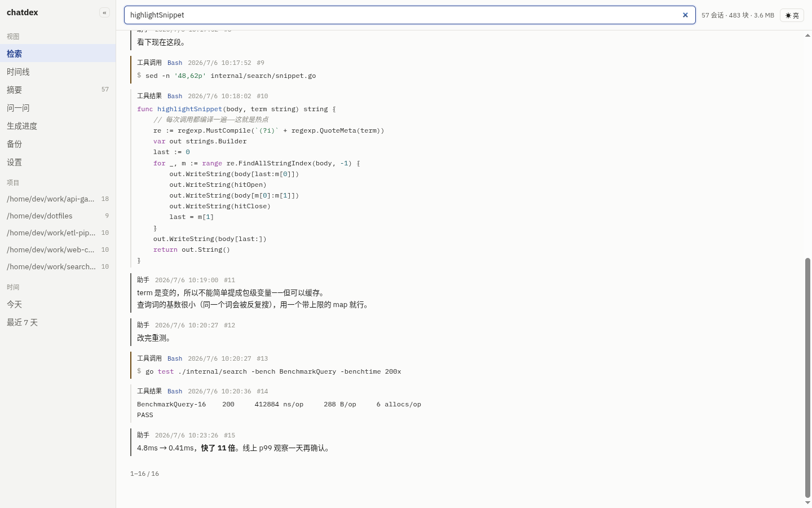Click the scrollbar up arrow
This screenshot has height=508, width=812.
point(807,35)
